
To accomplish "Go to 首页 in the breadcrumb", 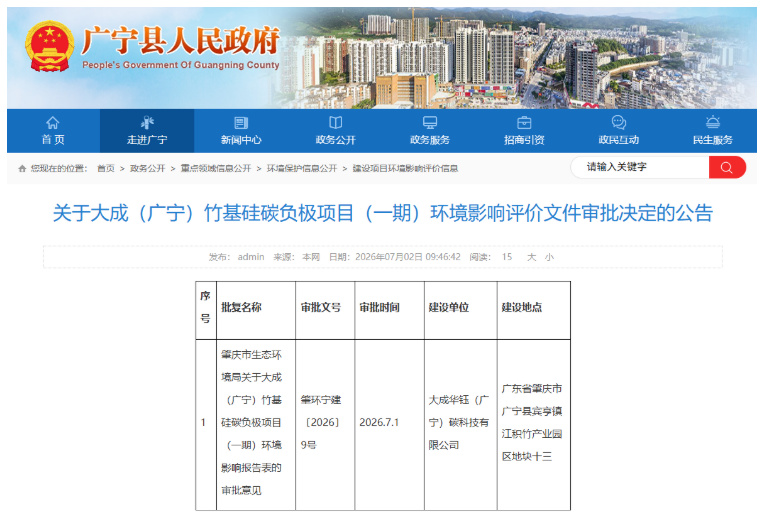I will point(105,169).
